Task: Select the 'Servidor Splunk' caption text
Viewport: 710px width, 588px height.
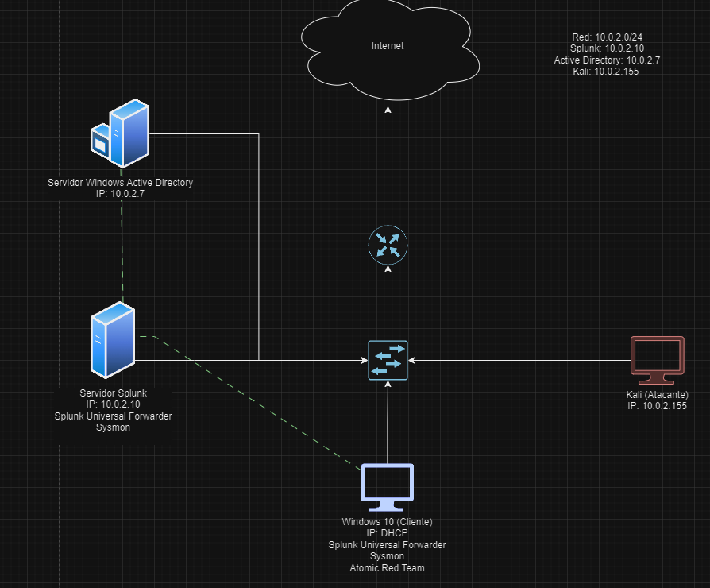Action: (113, 393)
